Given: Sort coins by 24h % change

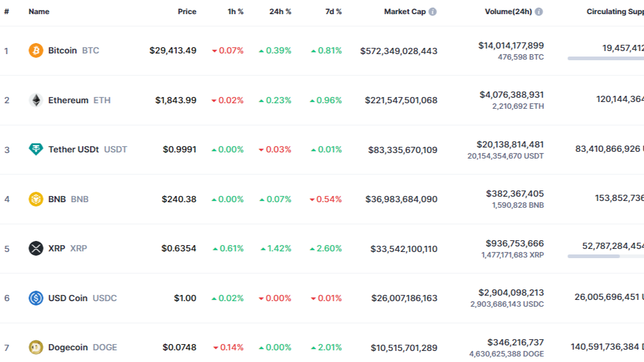Looking at the screenshot, I should pyautogui.click(x=280, y=11).
